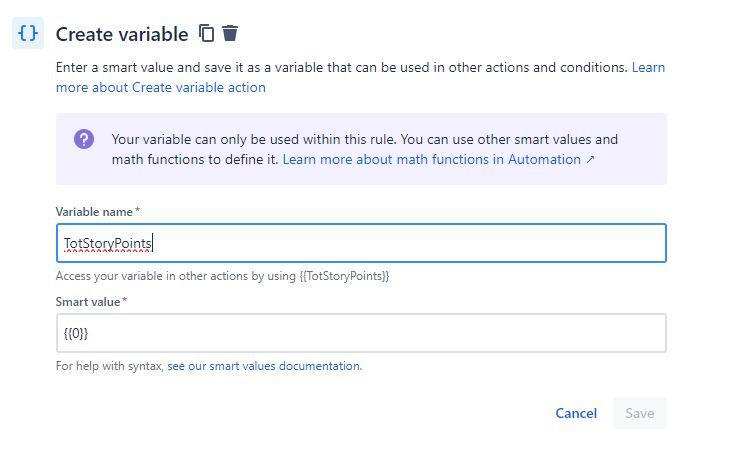The height and width of the screenshot is (471, 754).
Task: Duplicate the action with the copy icon
Action: click(207, 33)
